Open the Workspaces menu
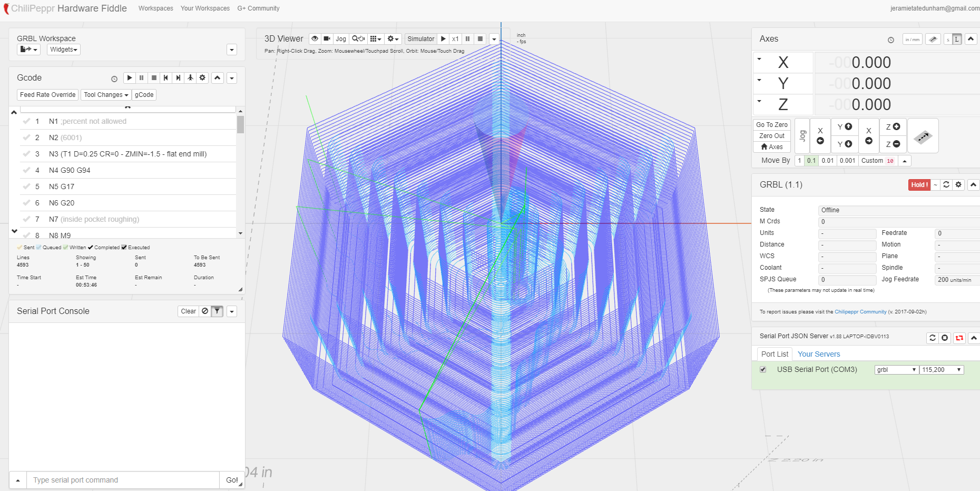980x491 pixels. [x=155, y=8]
